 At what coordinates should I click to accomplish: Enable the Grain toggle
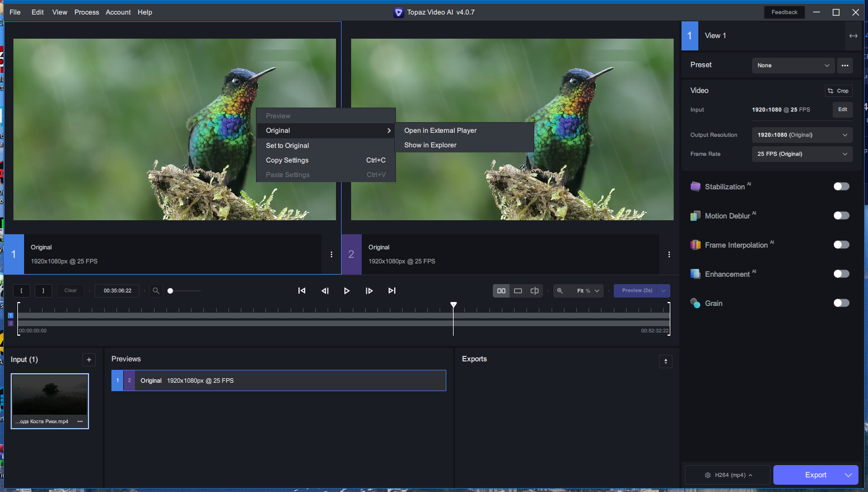coord(841,303)
